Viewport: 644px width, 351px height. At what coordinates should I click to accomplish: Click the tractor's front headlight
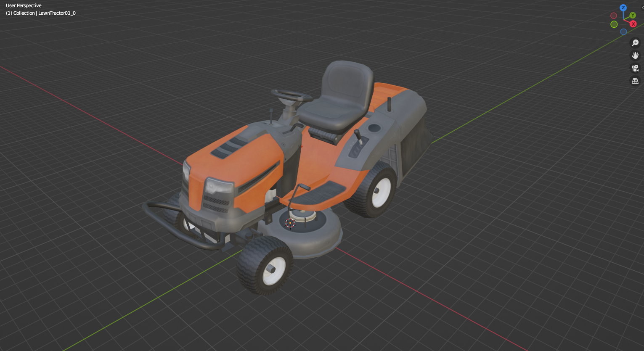pyautogui.click(x=218, y=186)
